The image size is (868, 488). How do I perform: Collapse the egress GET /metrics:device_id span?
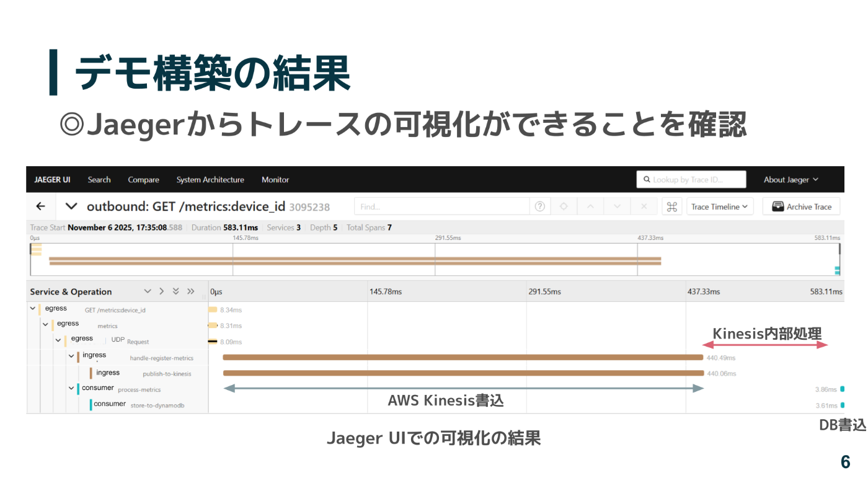(x=32, y=308)
